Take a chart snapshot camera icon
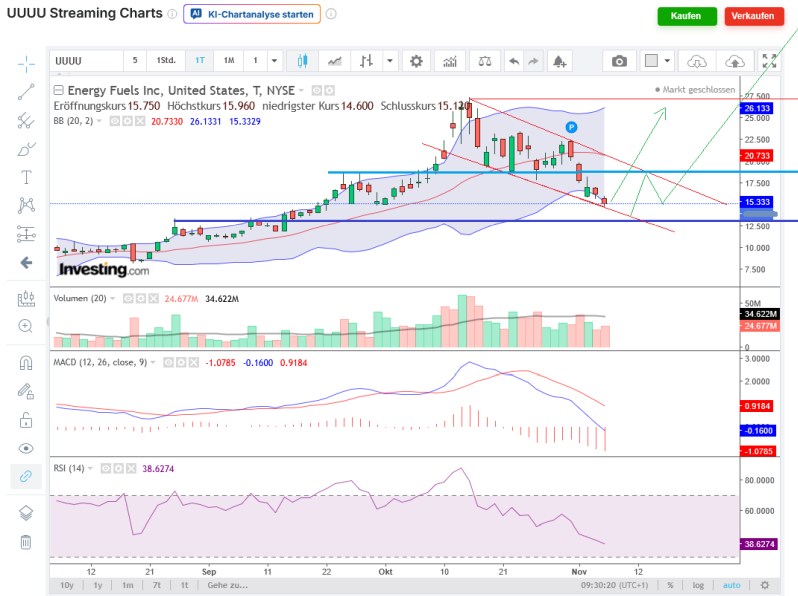The image size is (798, 596). (x=619, y=61)
